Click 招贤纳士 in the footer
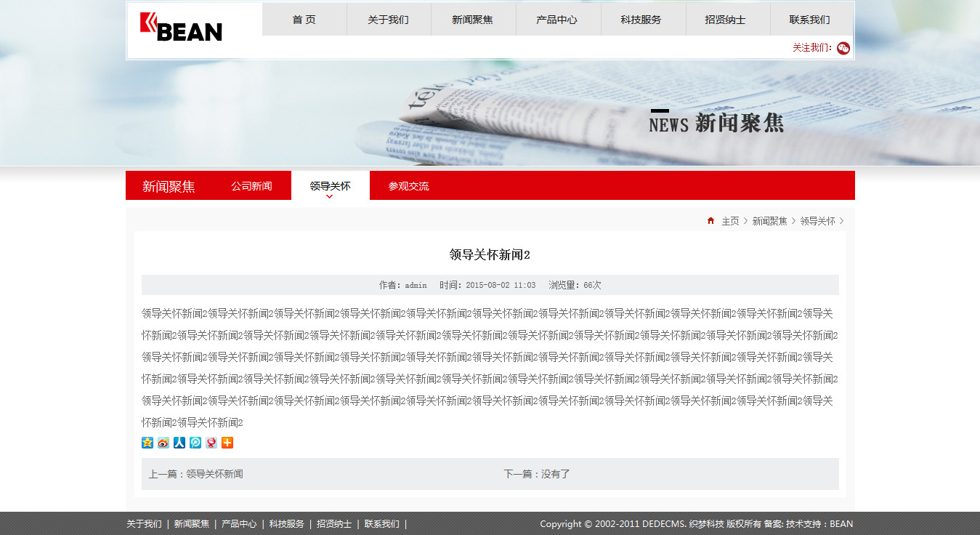Image resolution: width=980 pixels, height=535 pixels. pyautogui.click(x=334, y=524)
